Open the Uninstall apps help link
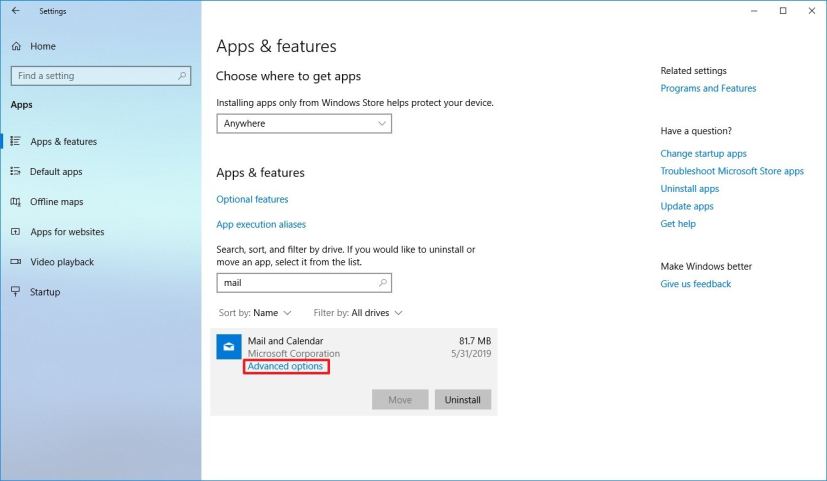The height and width of the screenshot is (481, 827). (689, 188)
